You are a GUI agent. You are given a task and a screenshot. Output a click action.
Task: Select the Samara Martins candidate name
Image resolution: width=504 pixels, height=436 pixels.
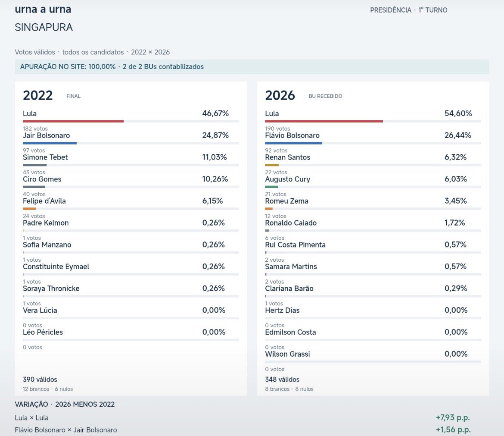tap(291, 267)
